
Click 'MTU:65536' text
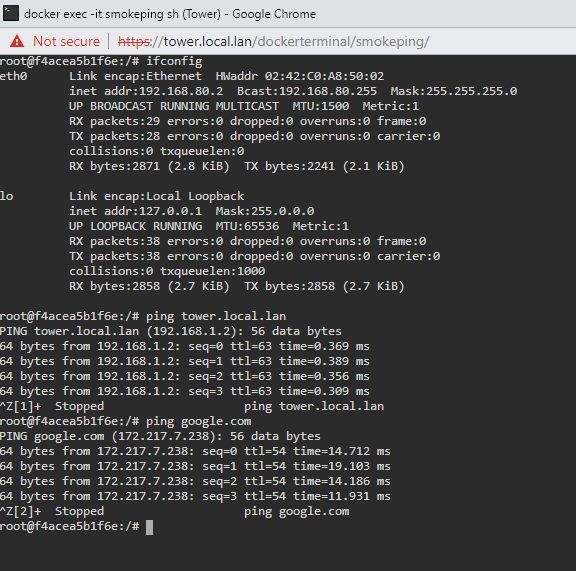[x=247, y=226]
